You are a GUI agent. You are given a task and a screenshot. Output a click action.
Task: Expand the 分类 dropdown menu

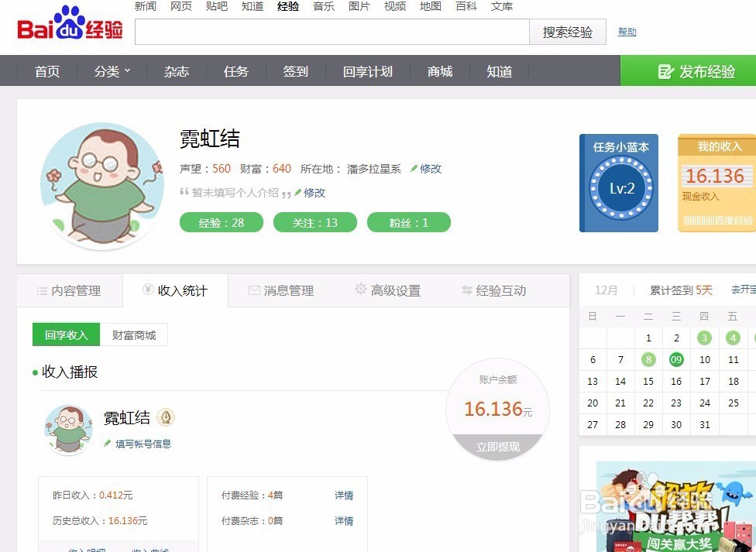(x=112, y=70)
